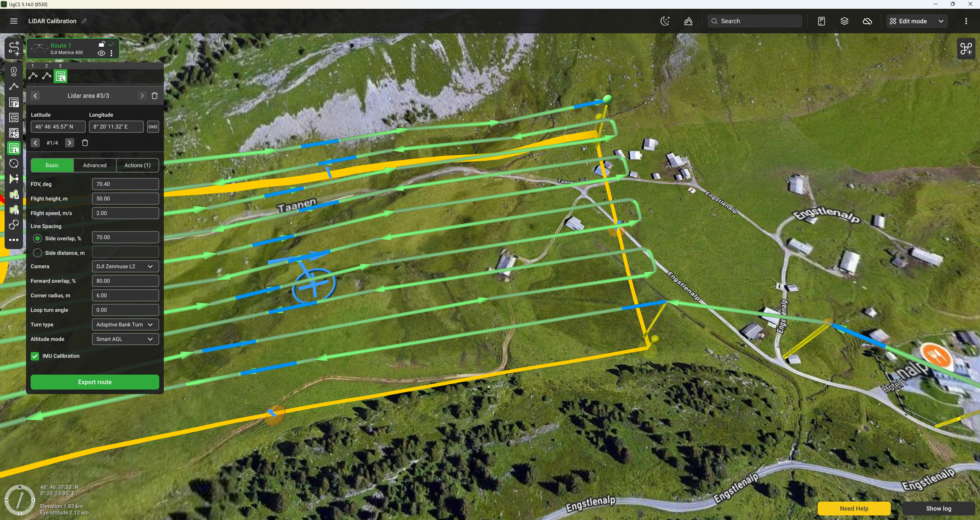Open the Camera dropdown DJI Zenmuse L2
Viewport: 980px width, 520px height.
125,266
